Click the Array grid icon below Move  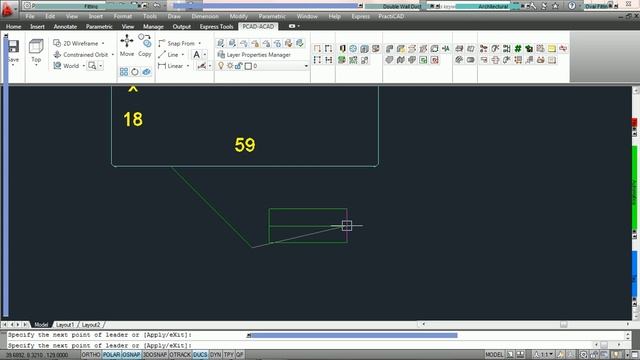tap(124, 72)
